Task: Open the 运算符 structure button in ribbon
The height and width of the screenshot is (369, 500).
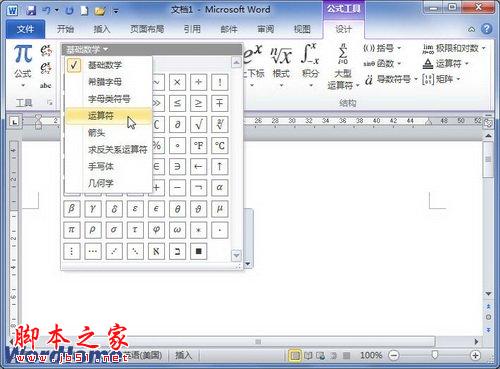Action: (445, 63)
